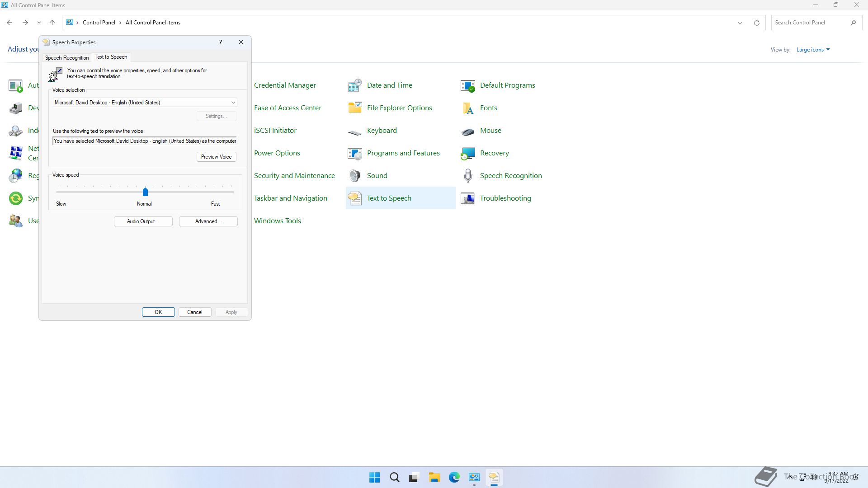Open Default Programs icon

[x=468, y=85]
